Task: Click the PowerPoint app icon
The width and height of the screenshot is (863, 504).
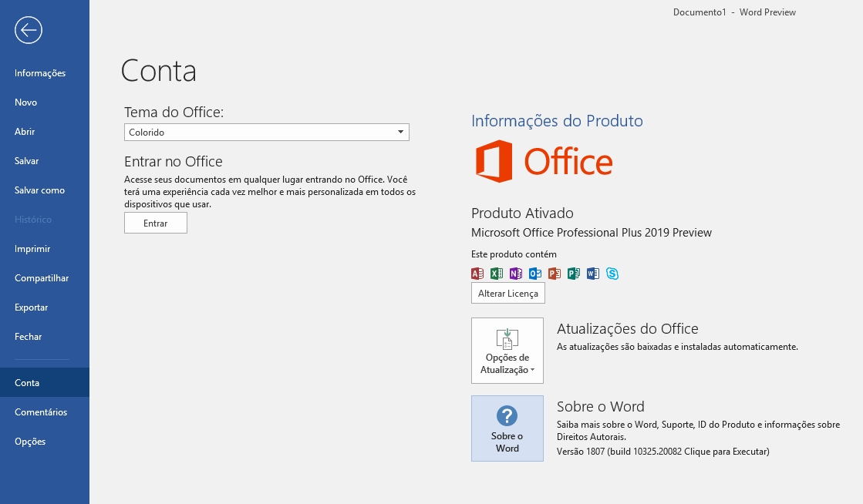Action: (x=555, y=274)
